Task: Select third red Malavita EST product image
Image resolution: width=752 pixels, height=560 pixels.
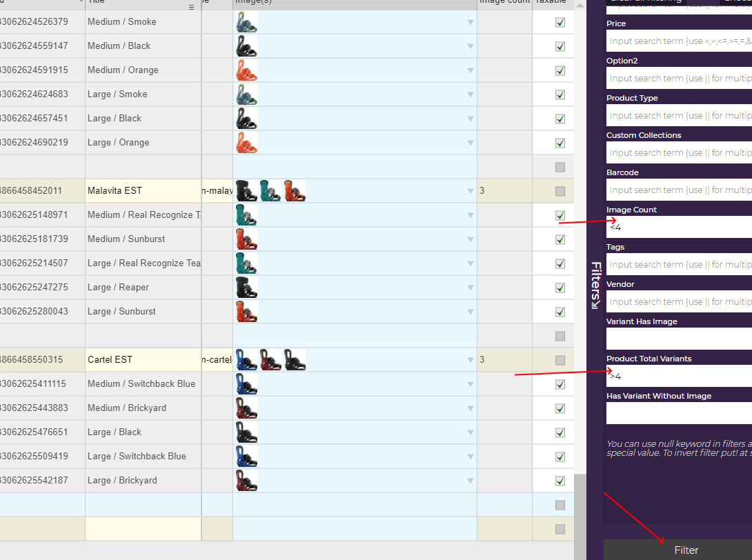Action: [x=294, y=190]
